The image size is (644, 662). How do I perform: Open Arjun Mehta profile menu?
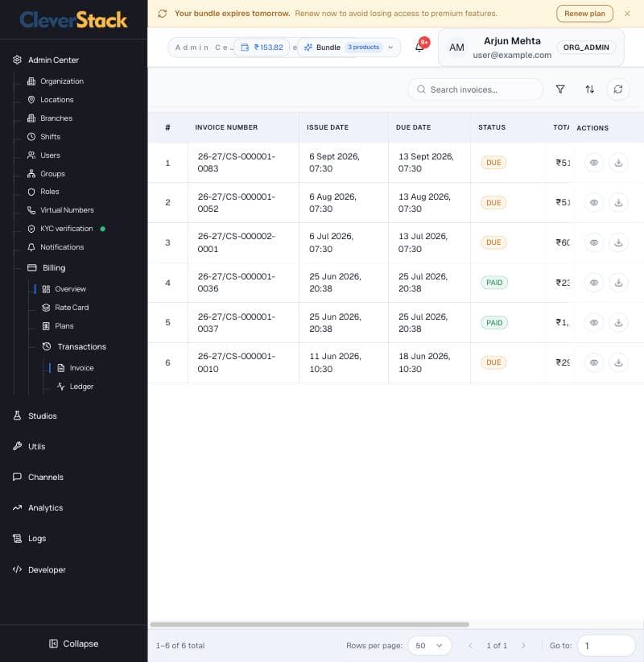tap(531, 48)
